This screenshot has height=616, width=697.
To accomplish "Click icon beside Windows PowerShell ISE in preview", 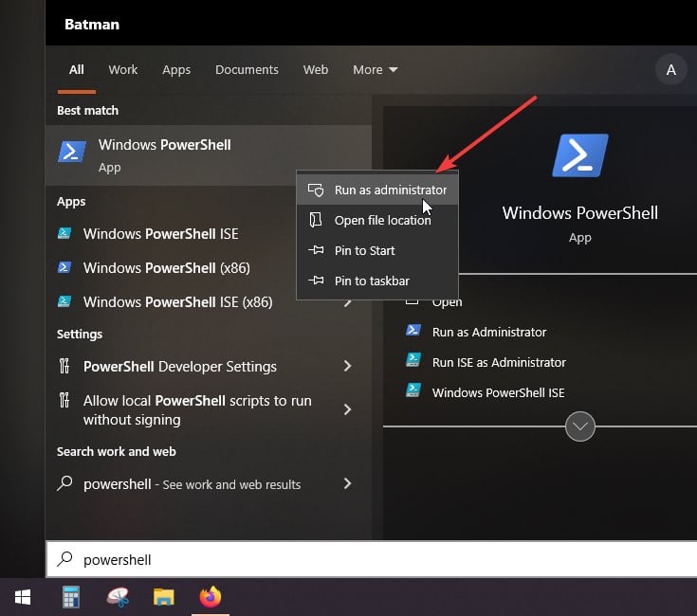I will (x=413, y=390).
